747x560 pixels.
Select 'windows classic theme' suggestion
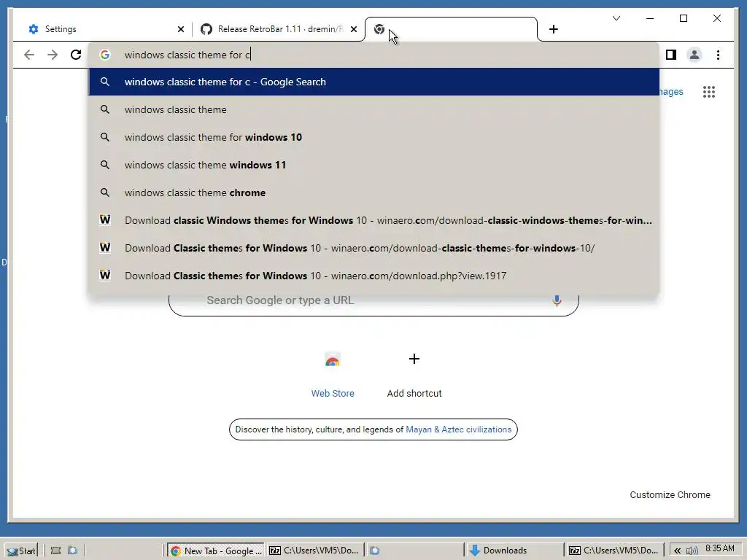pyautogui.click(x=373, y=109)
